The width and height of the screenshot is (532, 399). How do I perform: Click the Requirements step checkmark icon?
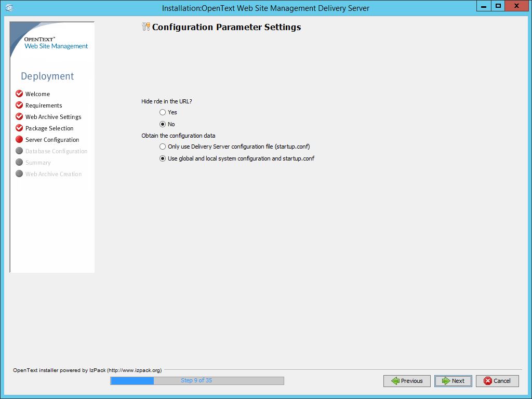pyautogui.click(x=19, y=105)
